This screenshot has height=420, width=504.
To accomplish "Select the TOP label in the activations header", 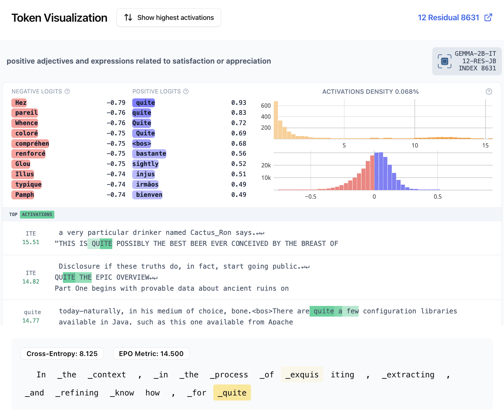I will coord(13,214).
